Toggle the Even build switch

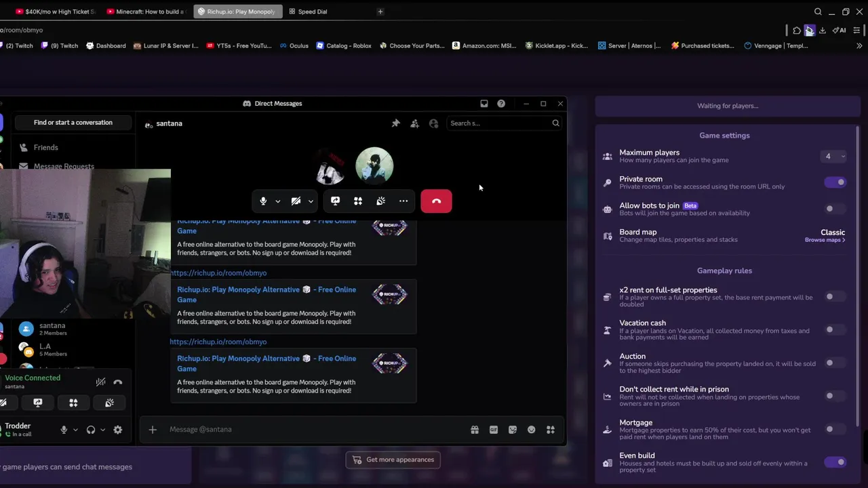click(x=835, y=462)
